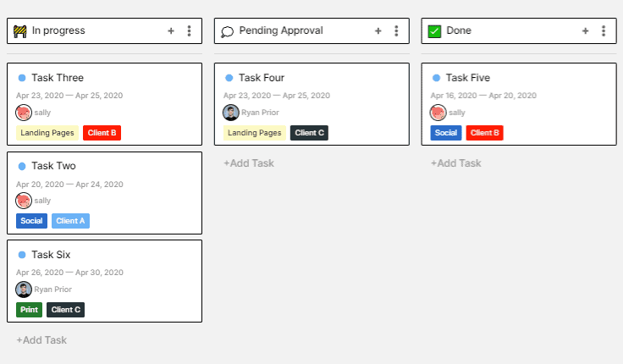This screenshot has height=364, width=623.
Task: Click the blue status dot on Task Two
Action: [x=22, y=166]
